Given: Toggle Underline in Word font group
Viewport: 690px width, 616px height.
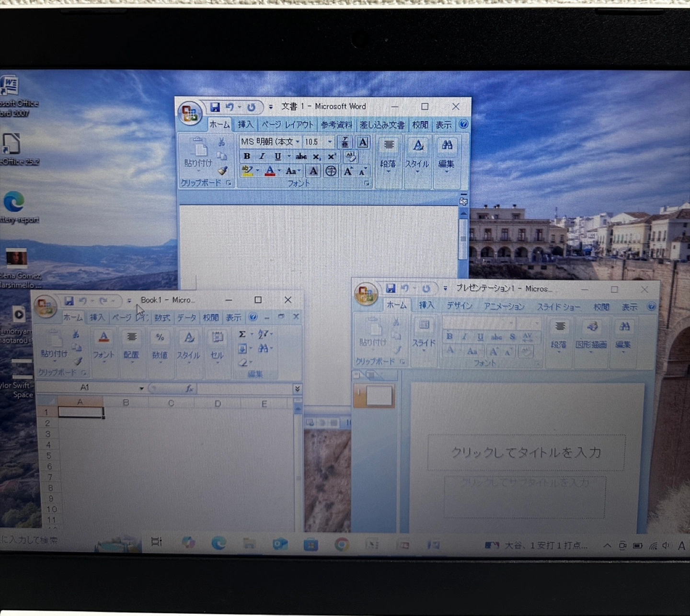Looking at the screenshot, I should [277, 156].
